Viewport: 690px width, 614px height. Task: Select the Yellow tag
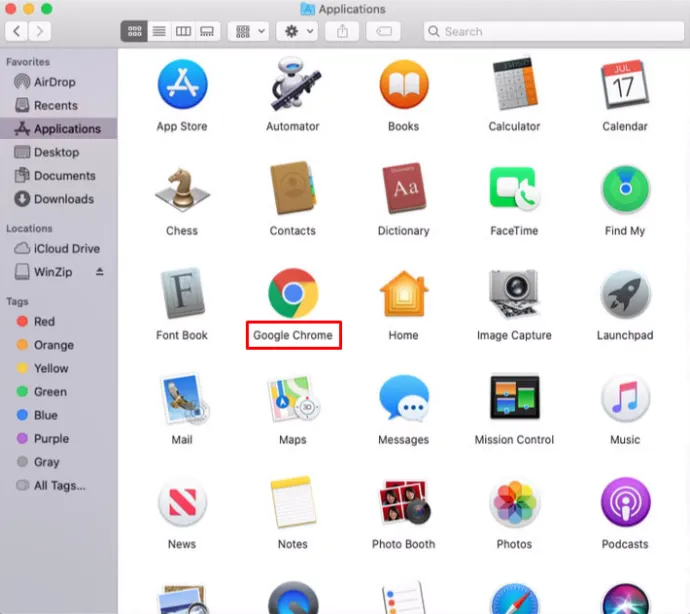[59, 368]
